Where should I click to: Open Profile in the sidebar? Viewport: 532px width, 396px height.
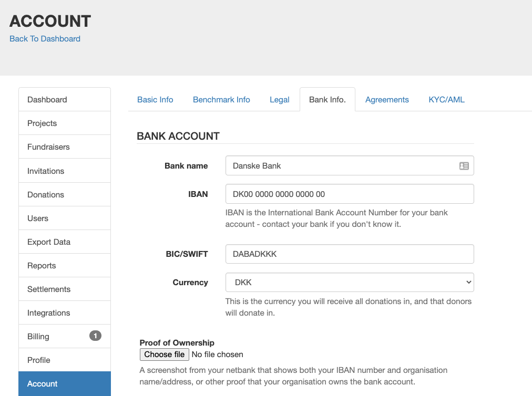pyautogui.click(x=65, y=360)
